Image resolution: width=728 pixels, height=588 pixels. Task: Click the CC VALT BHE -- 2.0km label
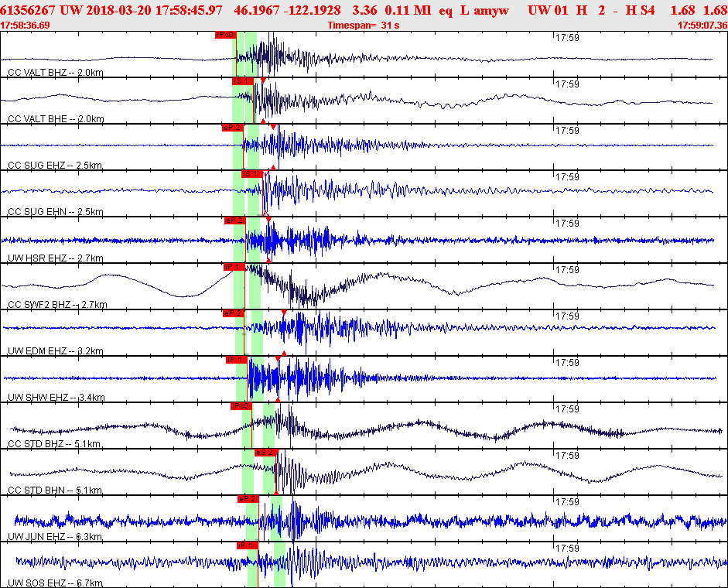[x=56, y=119]
